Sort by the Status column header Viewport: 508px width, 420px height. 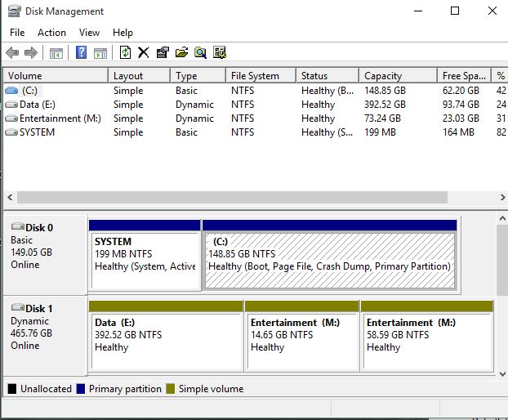click(328, 75)
